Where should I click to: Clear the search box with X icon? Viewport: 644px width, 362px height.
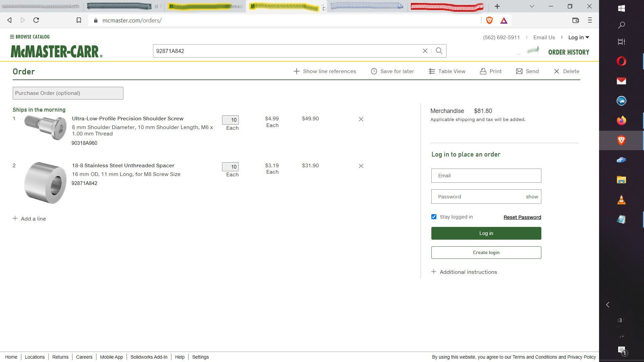(x=425, y=51)
